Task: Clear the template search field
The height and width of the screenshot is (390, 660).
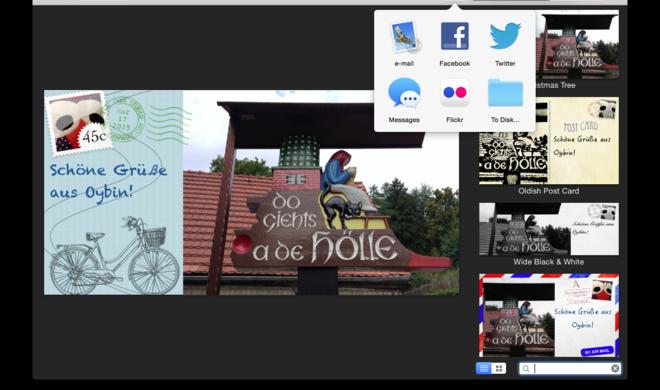Action: (615, 369)
